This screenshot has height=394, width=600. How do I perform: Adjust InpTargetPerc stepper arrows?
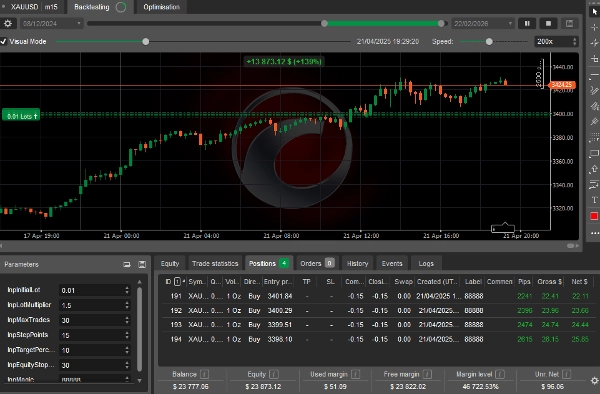point(127,350)
